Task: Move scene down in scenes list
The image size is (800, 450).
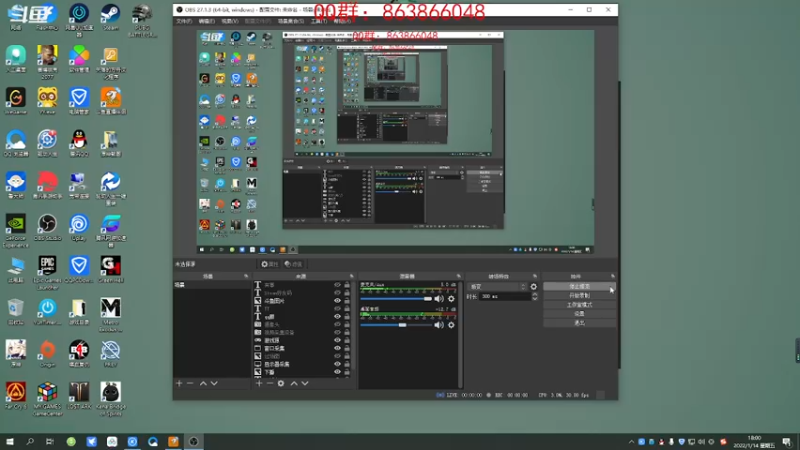Action: 214,383
